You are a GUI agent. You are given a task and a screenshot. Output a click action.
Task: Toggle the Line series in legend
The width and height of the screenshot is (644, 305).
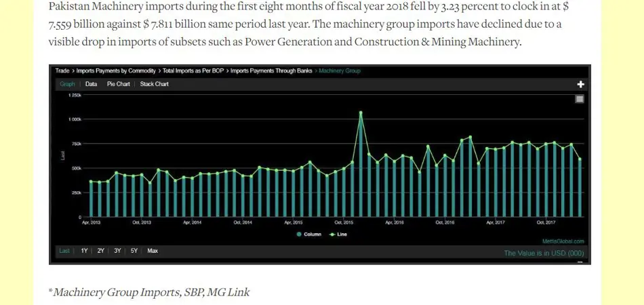pos(338,234)
